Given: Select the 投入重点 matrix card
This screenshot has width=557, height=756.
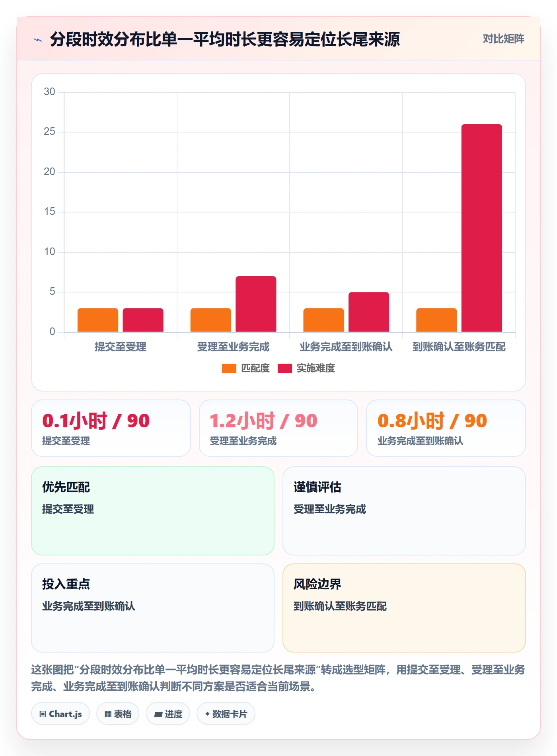Looking at the screenshot, I should pyautogui.click(x=153, y=608).
